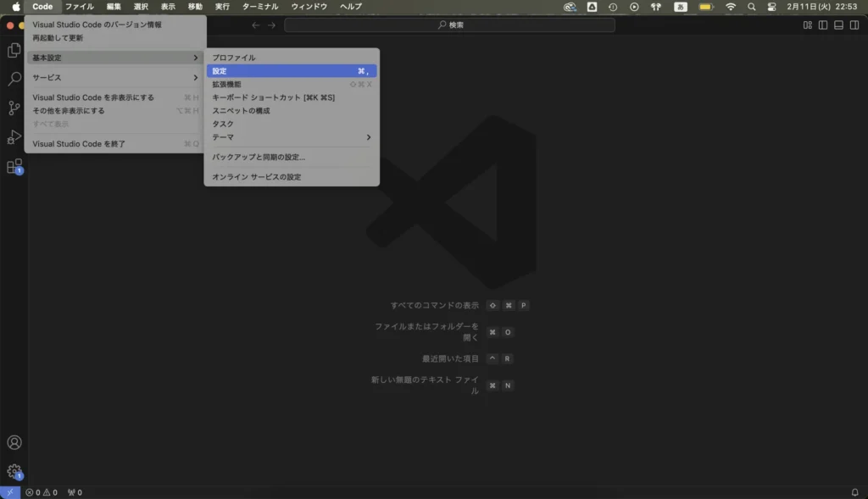Click the remote indicator in the status bar

pyautogui.click(x=8, y=491)
